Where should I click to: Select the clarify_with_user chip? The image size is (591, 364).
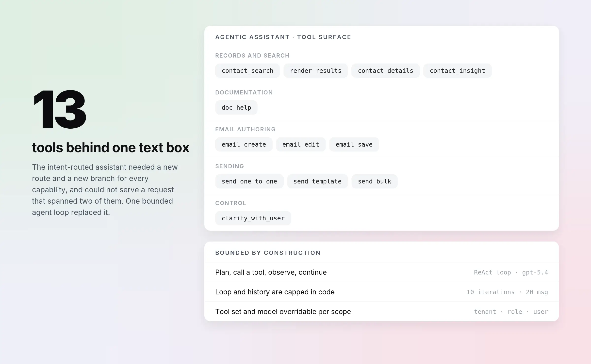click(x=253, y=218)
